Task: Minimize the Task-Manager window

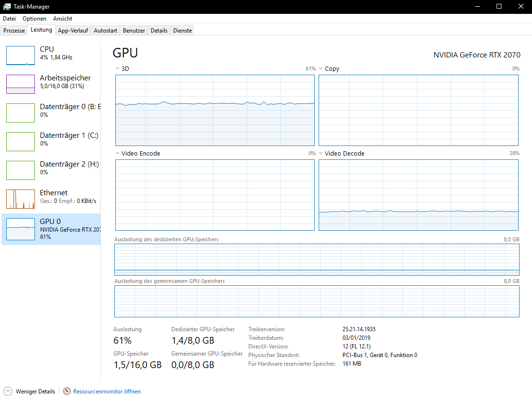Action: (477, 6)
